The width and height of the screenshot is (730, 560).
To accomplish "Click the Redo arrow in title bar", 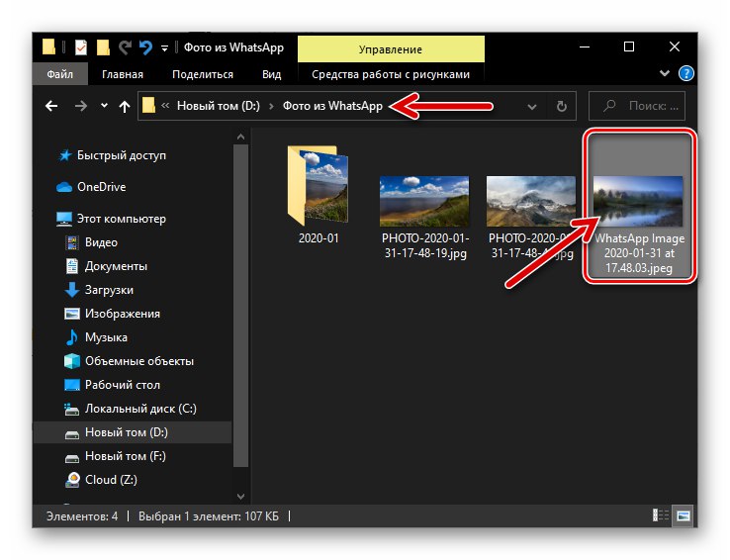I will coord(125,47).
